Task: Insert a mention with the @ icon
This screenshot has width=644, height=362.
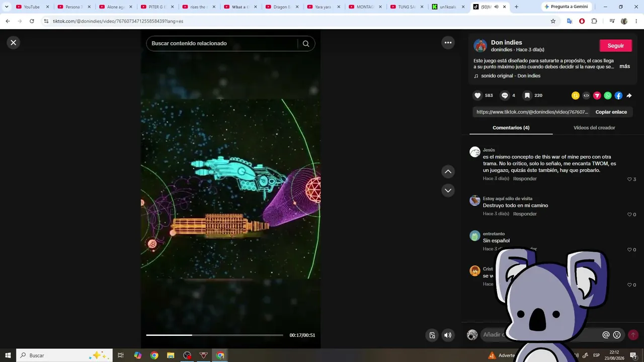Action: [x=606, y=335]
